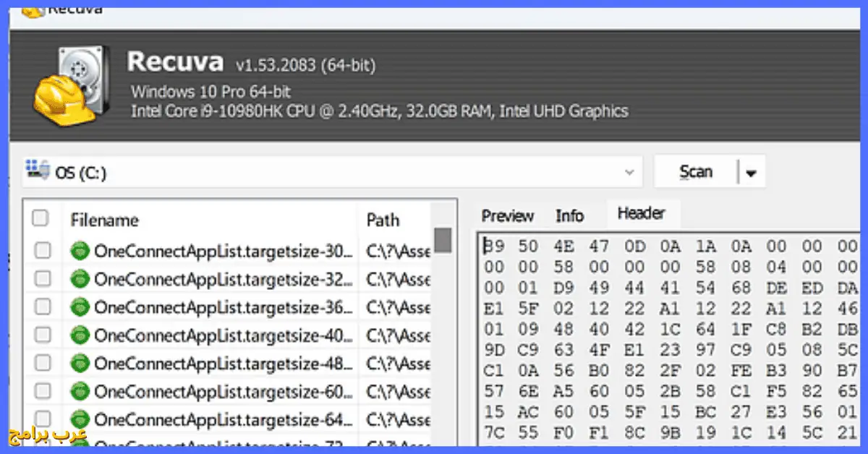Sort files by the Filename column header
This screenshot has height=454, width=868.
click(x=104, y=220)
